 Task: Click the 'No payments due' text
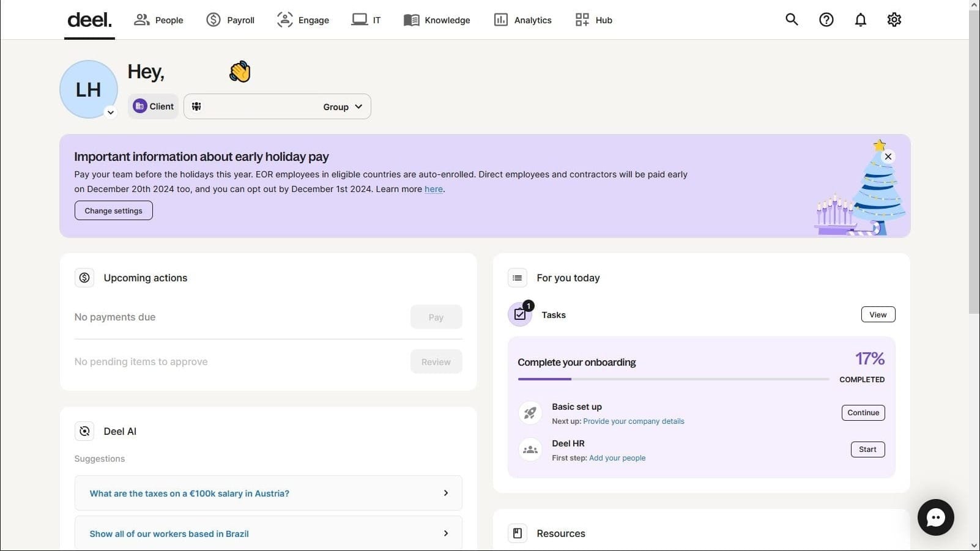coord(115,317)
